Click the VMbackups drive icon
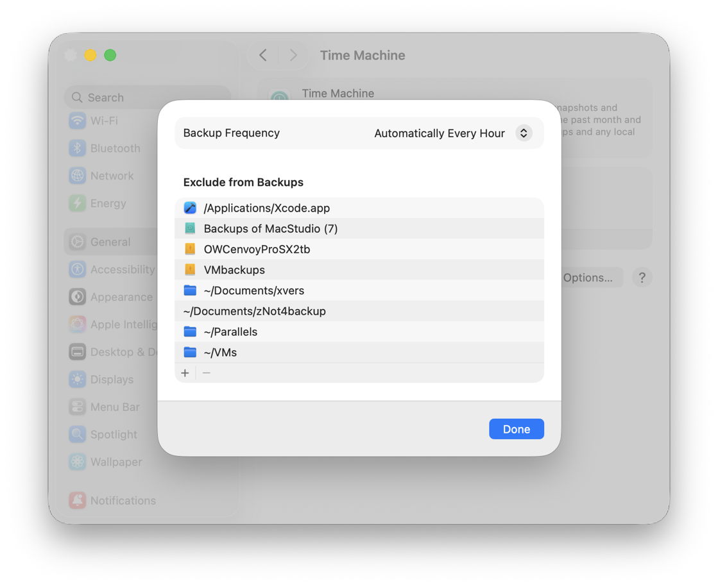Image resolution: width=718 pixels, height=588 pixels. click(x=190, y=270)
